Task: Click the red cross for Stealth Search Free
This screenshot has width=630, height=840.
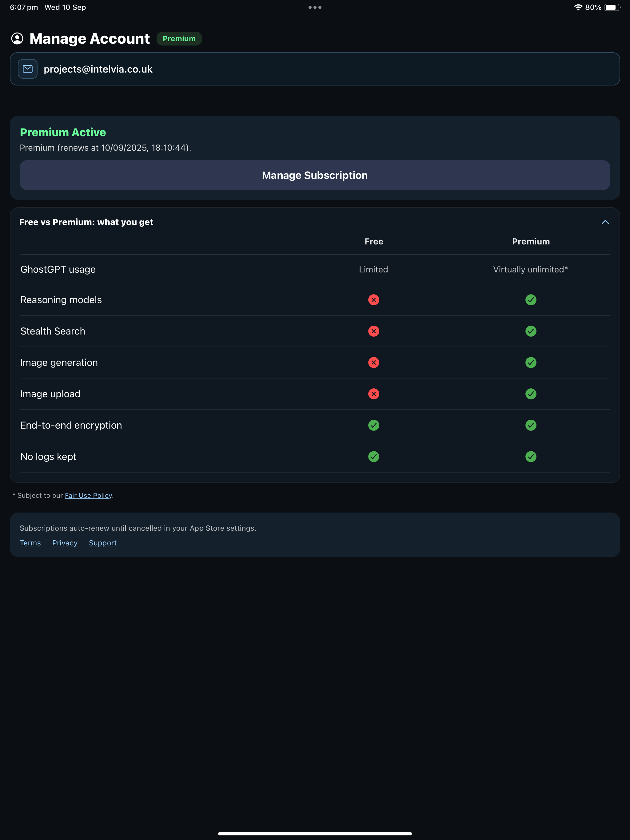Action: point(373,331)
